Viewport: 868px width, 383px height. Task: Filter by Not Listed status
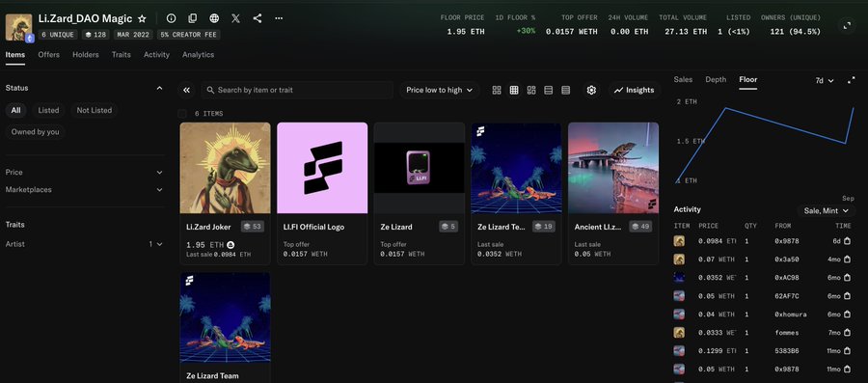95,110
